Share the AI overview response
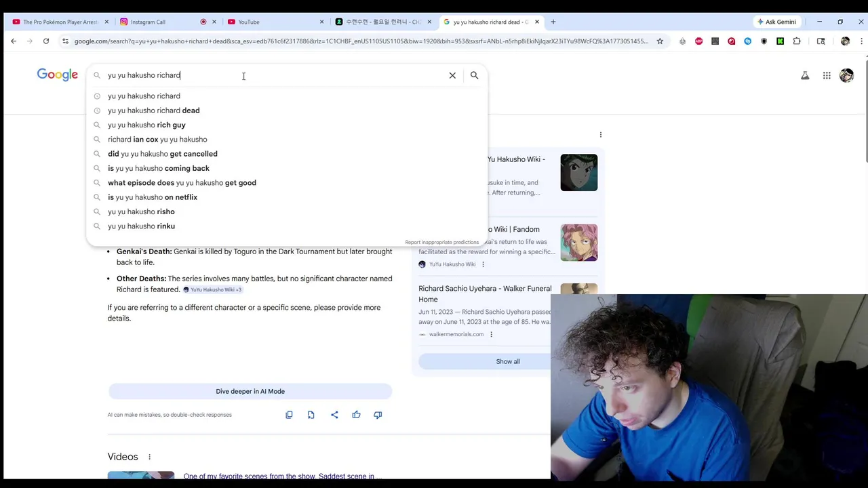868x488 pixels. (334, 415)
